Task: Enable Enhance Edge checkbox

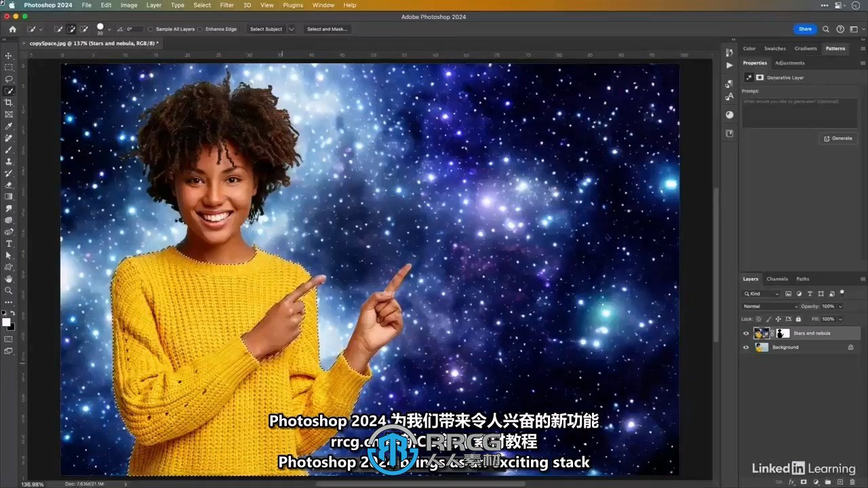Action: coord(201,29)
